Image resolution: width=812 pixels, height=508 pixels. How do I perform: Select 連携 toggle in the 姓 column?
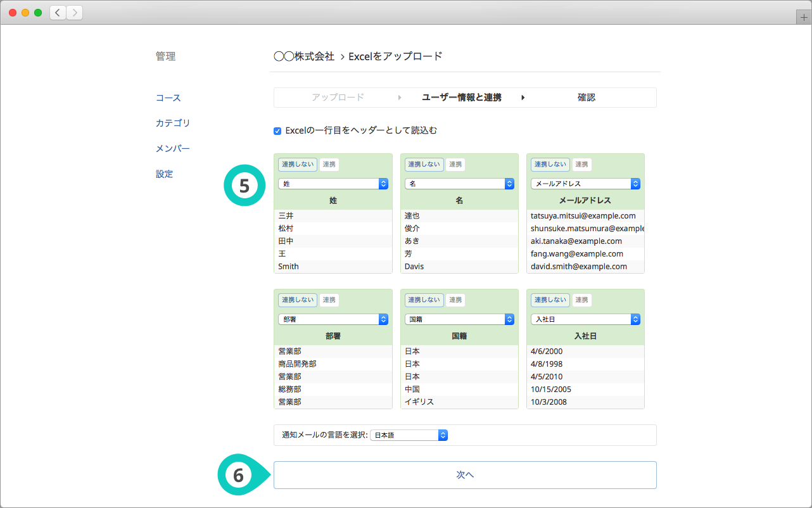[329, 165]
